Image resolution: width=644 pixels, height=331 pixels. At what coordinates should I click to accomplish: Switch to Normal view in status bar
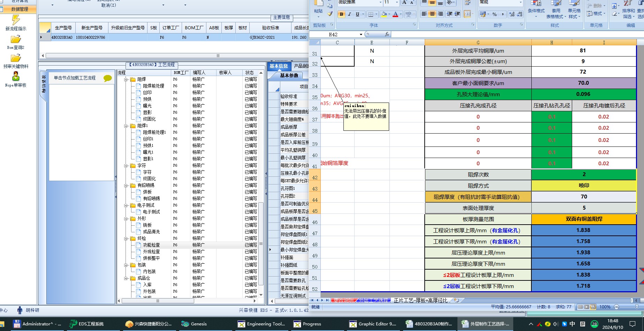pos(580,307)
